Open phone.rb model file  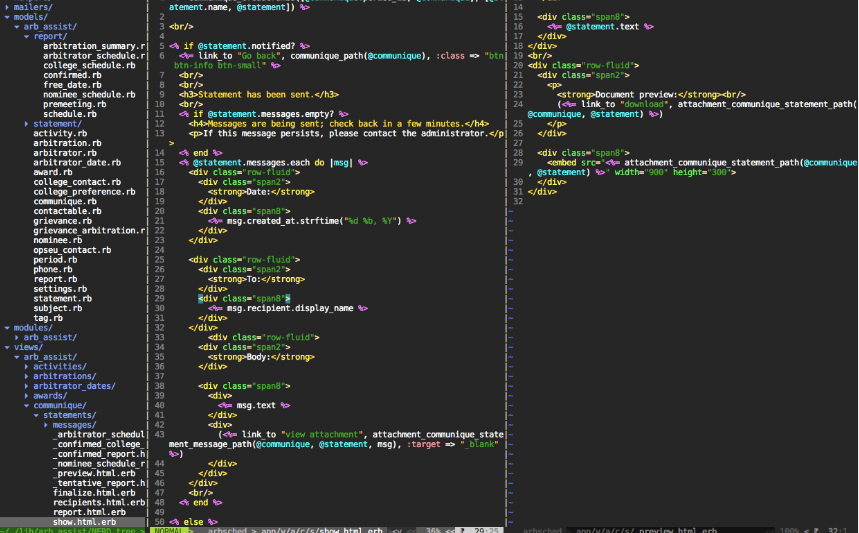tap(53, 270)
